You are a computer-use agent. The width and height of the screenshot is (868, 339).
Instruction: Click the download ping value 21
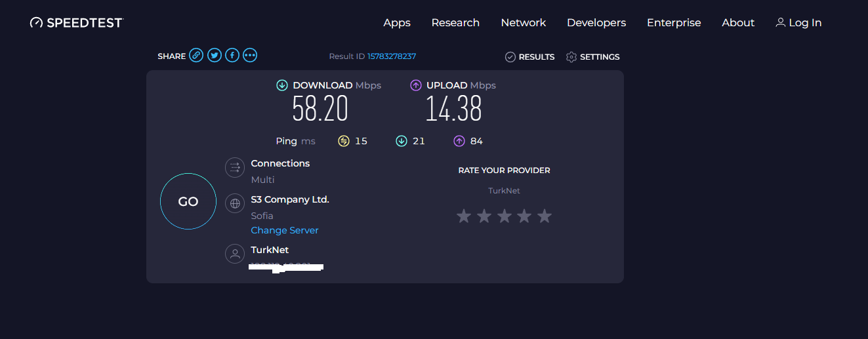coord(419,141)
